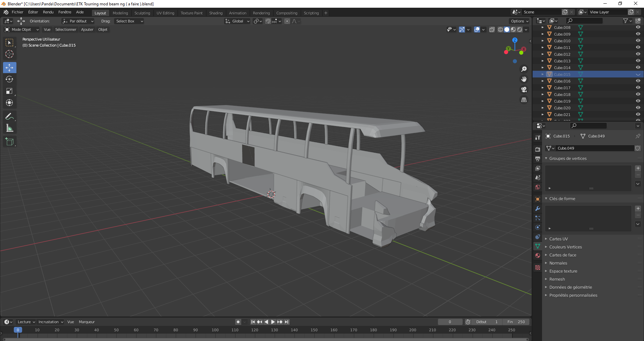Open the Modifier properties wrench tab

[x=538, y=209]
